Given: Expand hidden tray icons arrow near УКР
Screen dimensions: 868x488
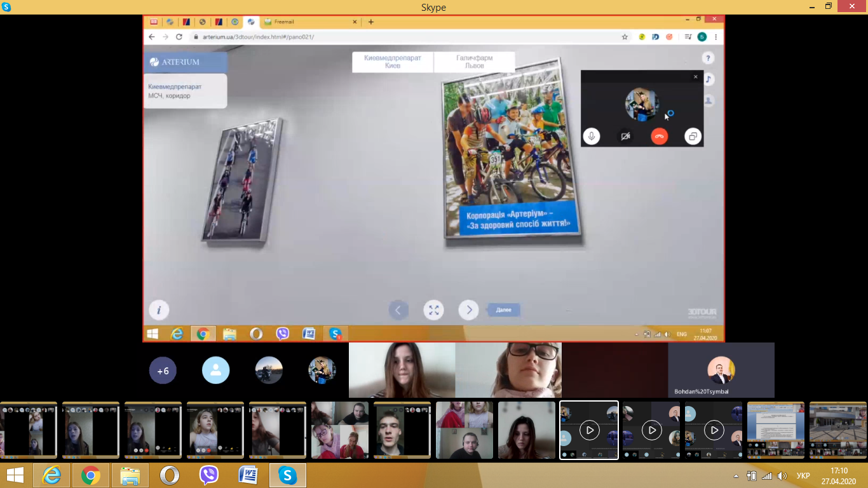Looking at the screenshot, I should click(736, 476).
